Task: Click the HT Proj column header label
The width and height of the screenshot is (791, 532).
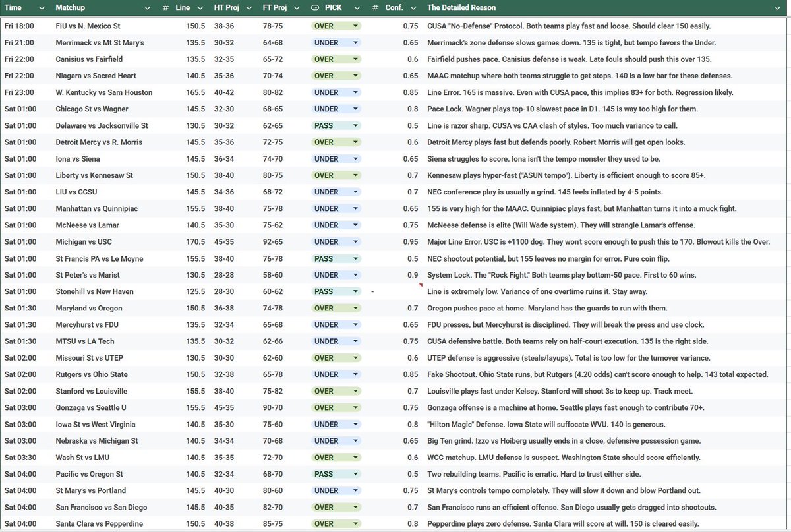Action: pos(227,7)
